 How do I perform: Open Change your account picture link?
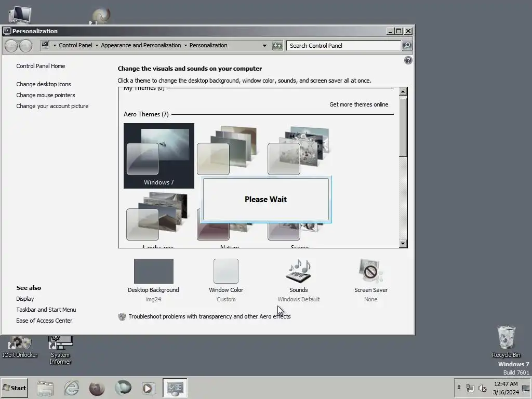pyautogui.click(x=52, y=106)
